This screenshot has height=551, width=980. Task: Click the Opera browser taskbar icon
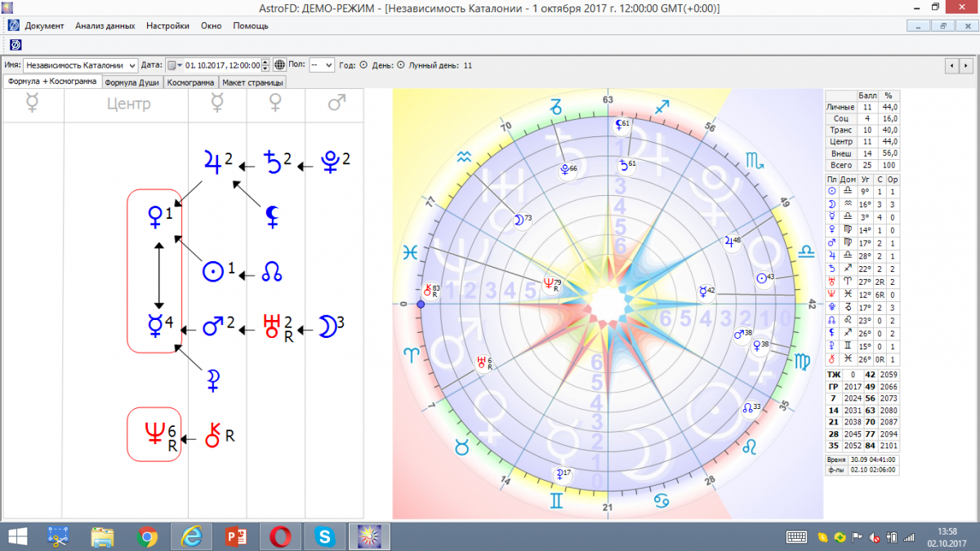tap(281, 536)
